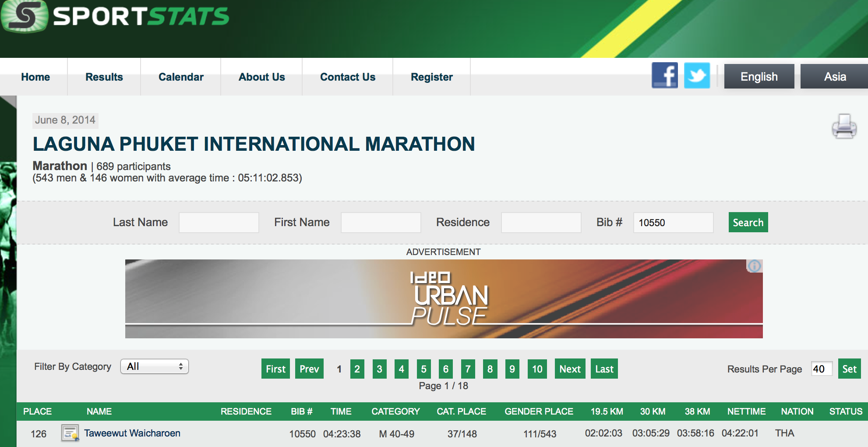868x447 pixels.
Task: Focus the Last Name search field
Action: coord(219,223)
